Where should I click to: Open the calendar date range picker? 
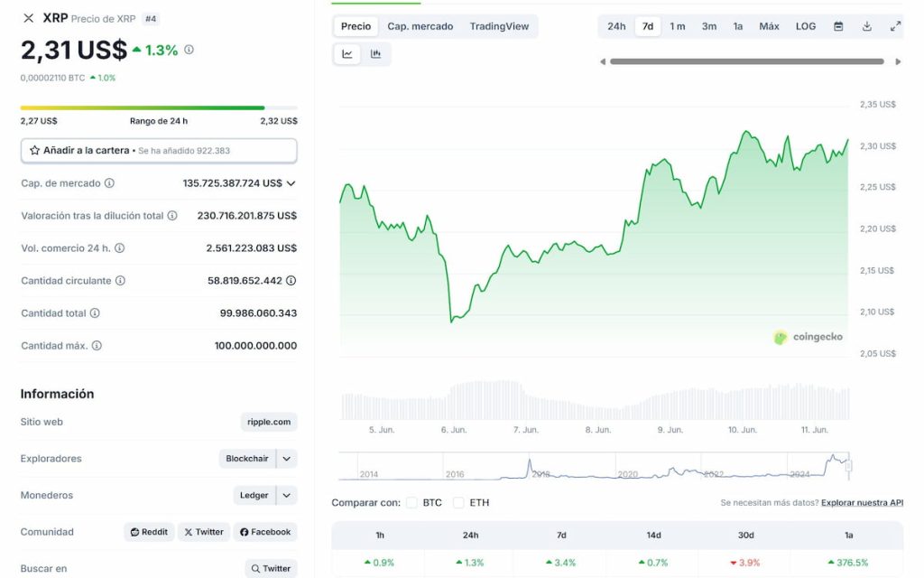pos(838,26)
